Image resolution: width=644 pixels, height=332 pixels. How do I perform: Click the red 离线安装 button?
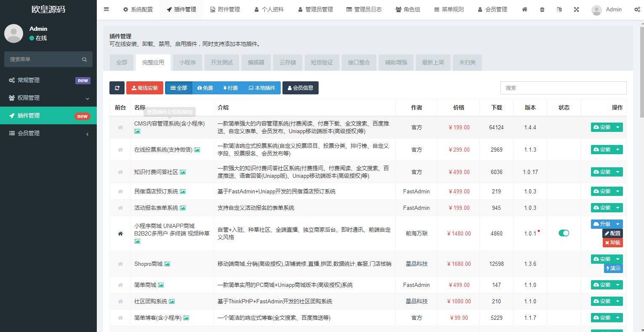(x=145, y=88)
